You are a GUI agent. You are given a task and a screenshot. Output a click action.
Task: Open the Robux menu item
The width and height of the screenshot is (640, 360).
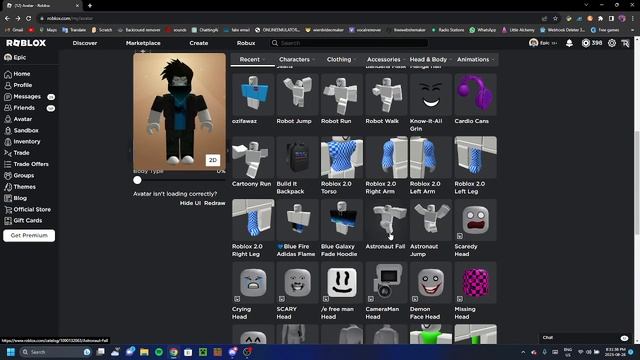[246, 43]
